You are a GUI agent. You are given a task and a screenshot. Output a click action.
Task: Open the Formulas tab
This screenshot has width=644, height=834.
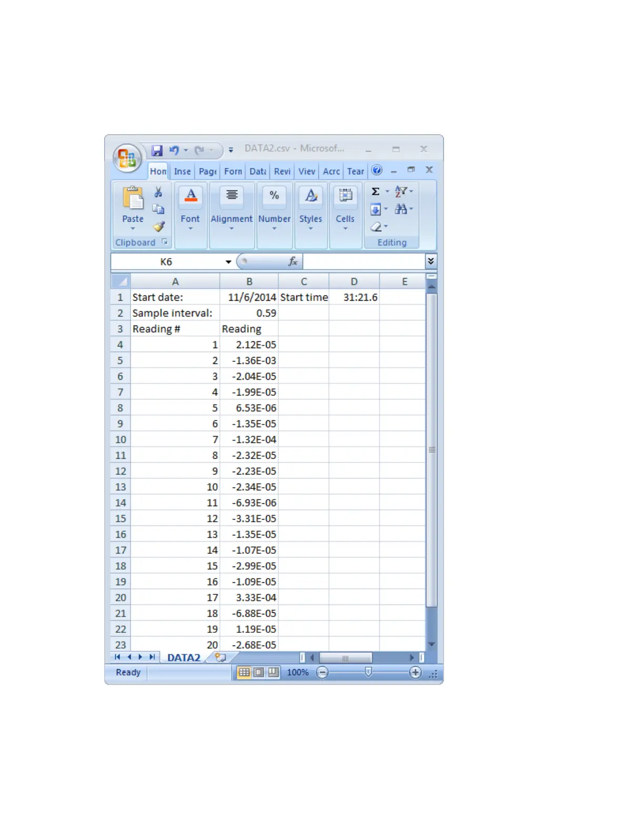pyautogui.click(x=233, y=171)
